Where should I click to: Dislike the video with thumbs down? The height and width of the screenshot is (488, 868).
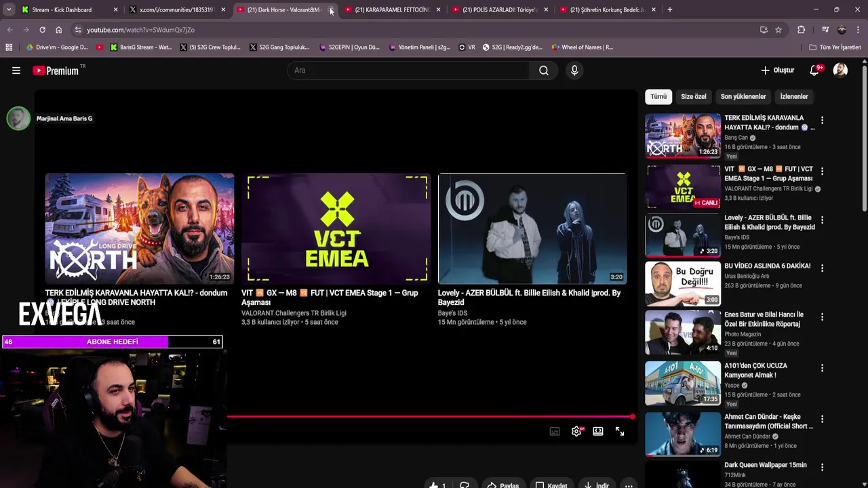pos(465,485)
